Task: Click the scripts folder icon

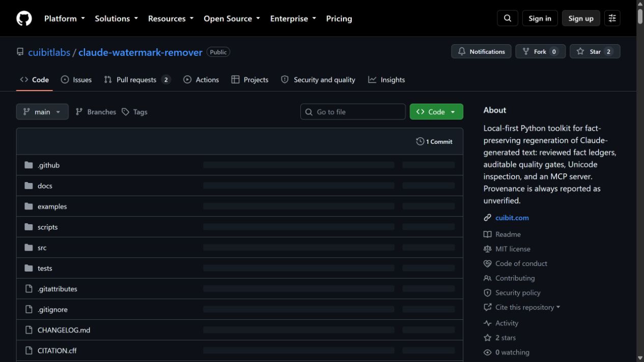Action: pos(29,227)
